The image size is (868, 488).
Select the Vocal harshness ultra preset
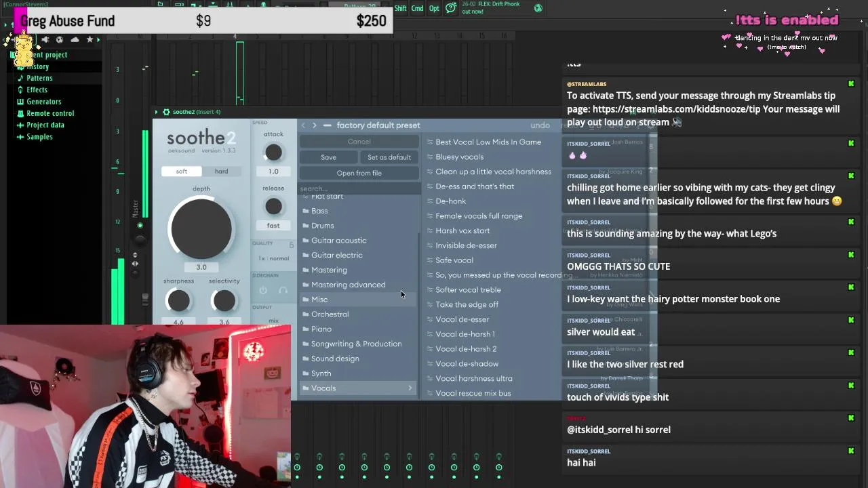click(x=473, y=379)
